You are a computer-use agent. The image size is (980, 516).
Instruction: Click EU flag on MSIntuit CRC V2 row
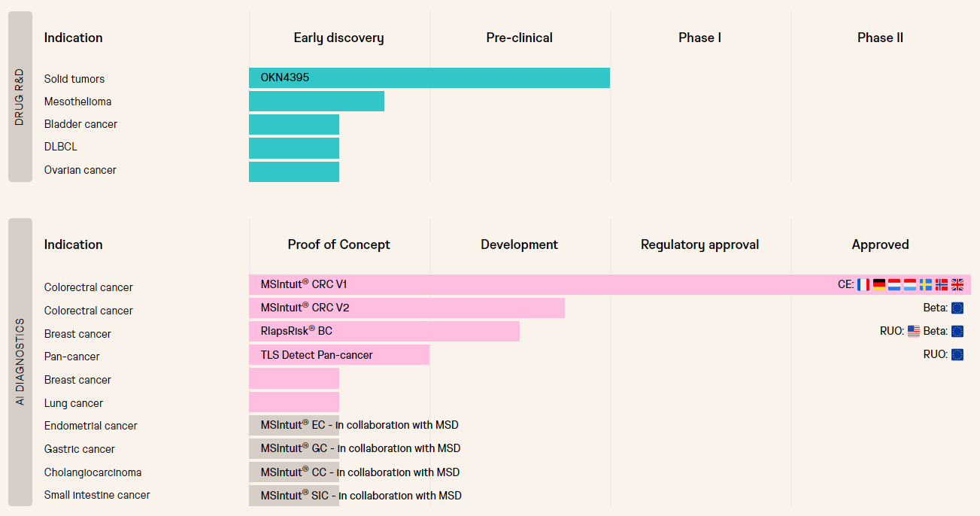(957, 308)
